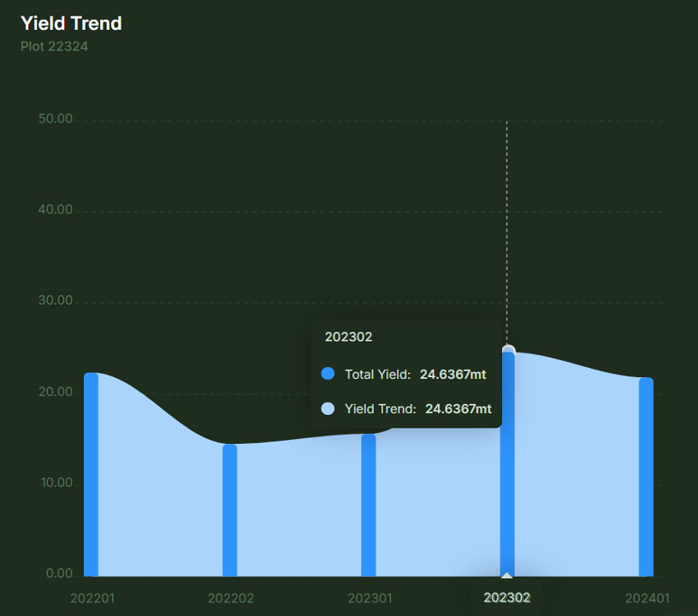698x616 pixels.
Task: Collapse the tooltip popup panel
Action: [x=406, y=372]
